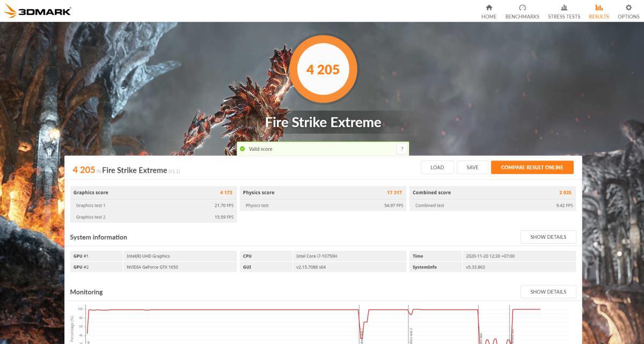Click the Physics score value 17 317
The height and width of the screenshot is (344, 644).
click(394, 193)
